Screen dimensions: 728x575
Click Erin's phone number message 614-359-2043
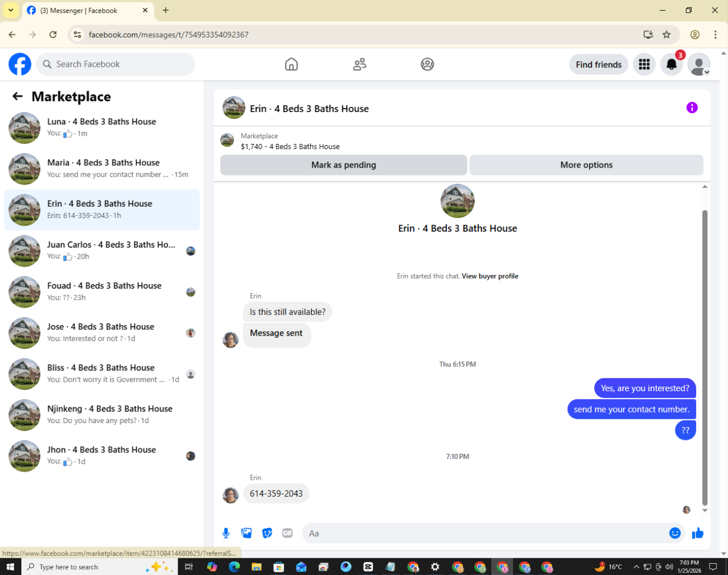(x=276, y=494)
